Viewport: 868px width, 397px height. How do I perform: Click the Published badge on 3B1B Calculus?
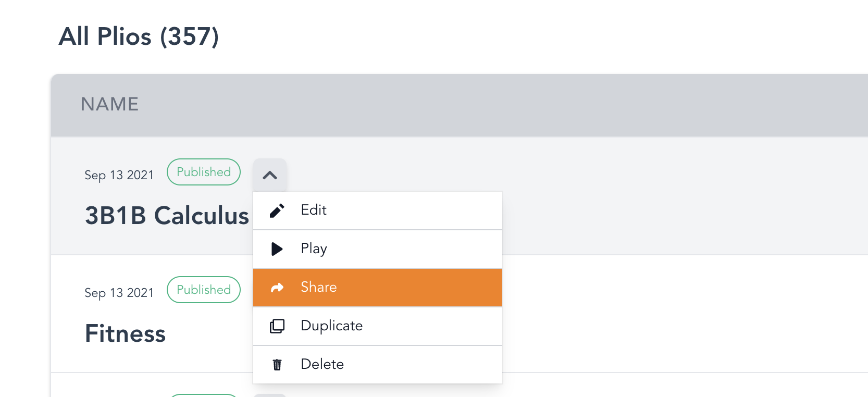[204, 172]
